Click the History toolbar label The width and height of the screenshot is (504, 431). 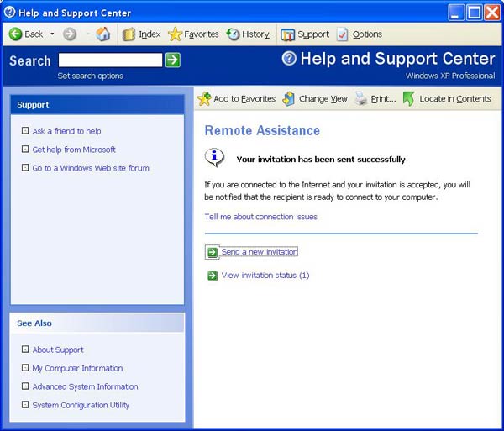[x=255, y=34]
